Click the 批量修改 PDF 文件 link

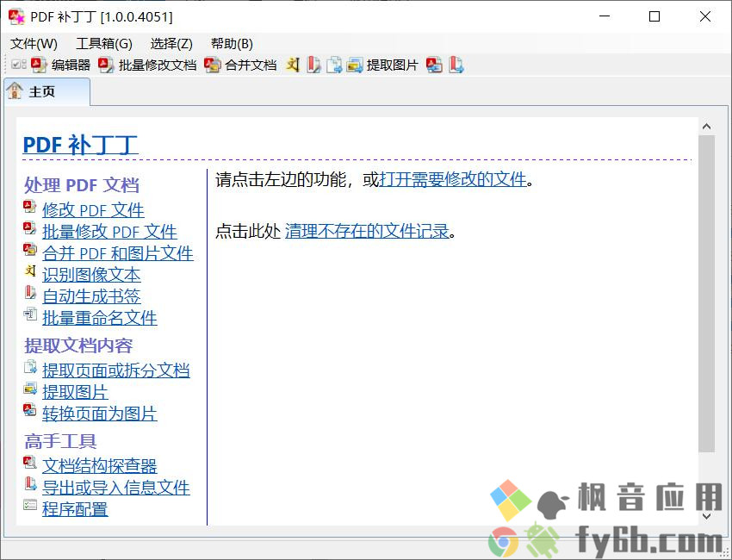click(x=109, y=232)
